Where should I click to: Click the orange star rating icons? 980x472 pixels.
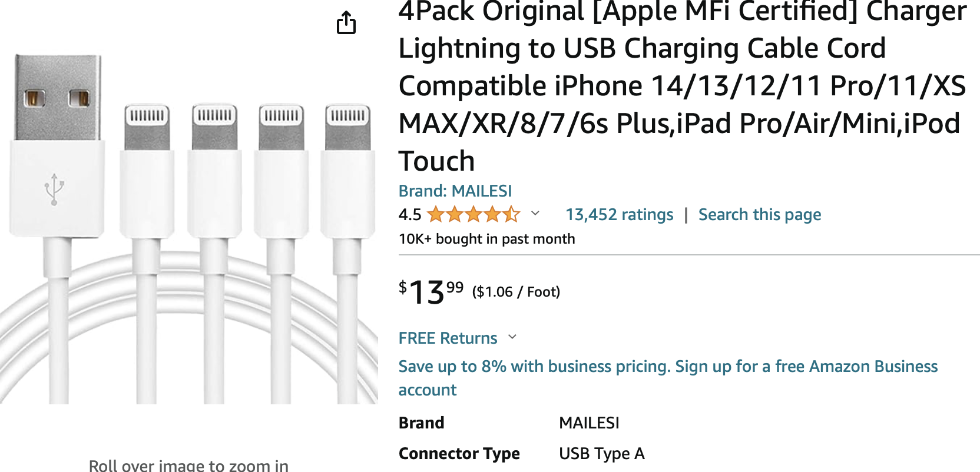pyautogui.click(x=474, y=214)
